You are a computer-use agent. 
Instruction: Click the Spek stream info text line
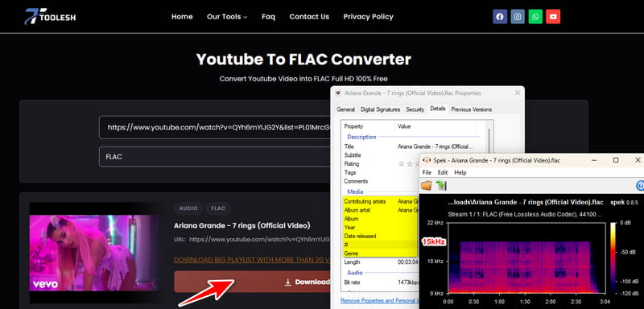tap(525, 214)
